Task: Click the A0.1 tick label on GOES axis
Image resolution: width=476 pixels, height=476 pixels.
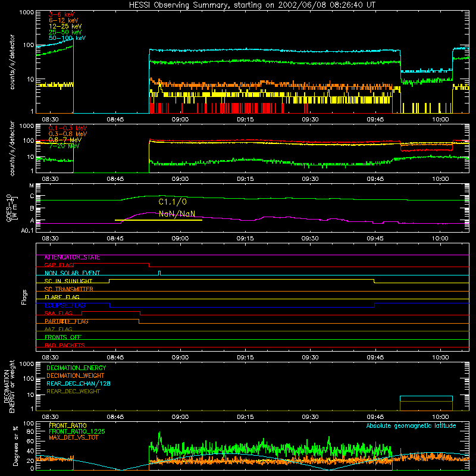Action: pyautogui.click(x=27, y=231)
